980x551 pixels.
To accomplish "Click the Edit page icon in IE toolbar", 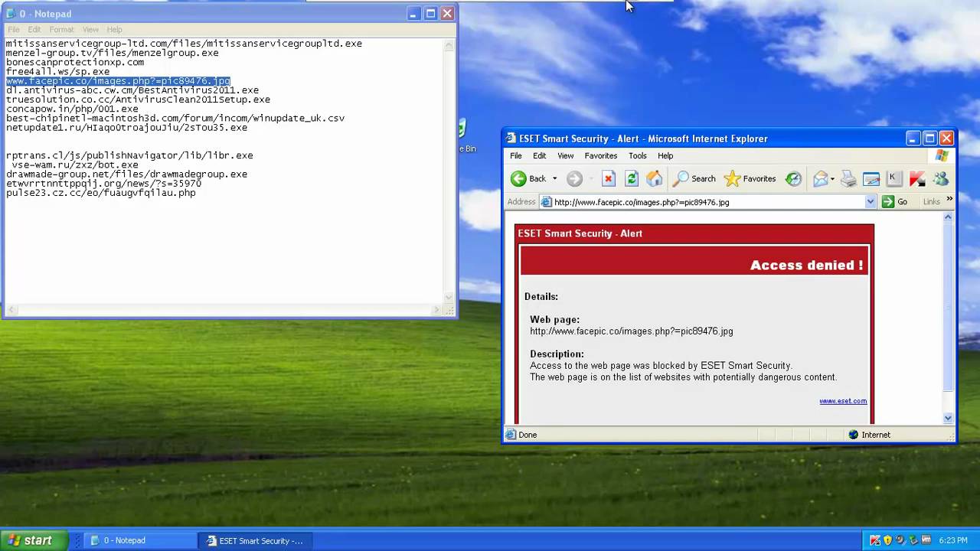I will click(871, 179).
